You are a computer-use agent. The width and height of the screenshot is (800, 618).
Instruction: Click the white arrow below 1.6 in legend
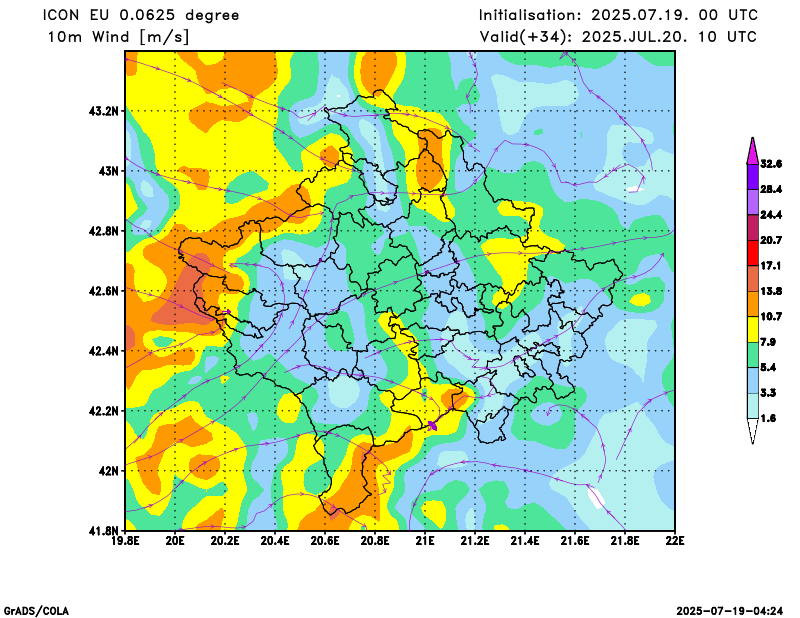tap(752, 431)
